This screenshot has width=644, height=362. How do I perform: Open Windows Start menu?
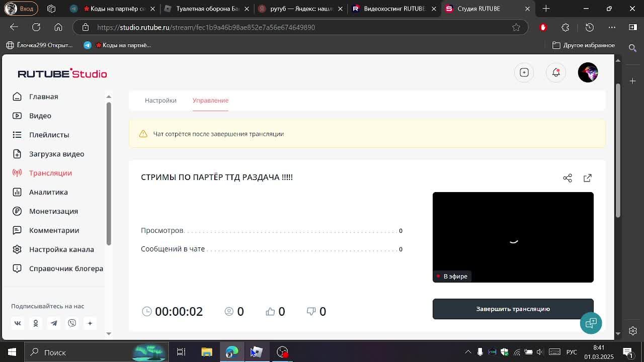point(12,352)
